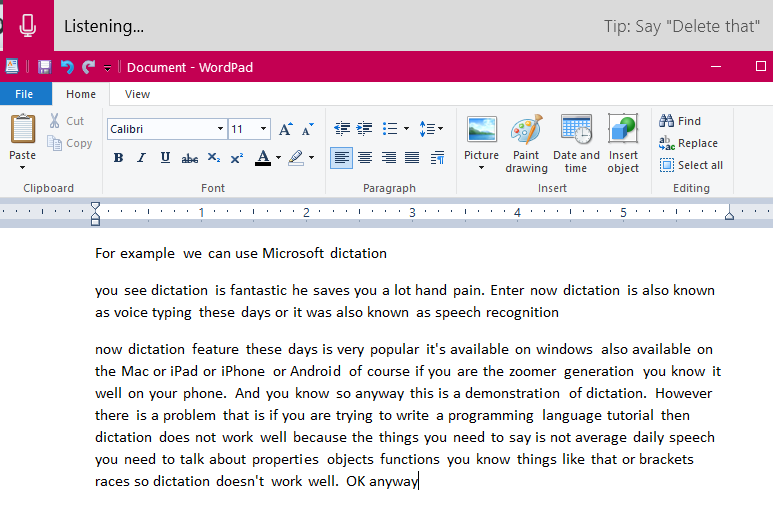Click Select all in Editing group
Image resolution: width=773 pixels, height=520 pixels.
[x=691, y=165]
